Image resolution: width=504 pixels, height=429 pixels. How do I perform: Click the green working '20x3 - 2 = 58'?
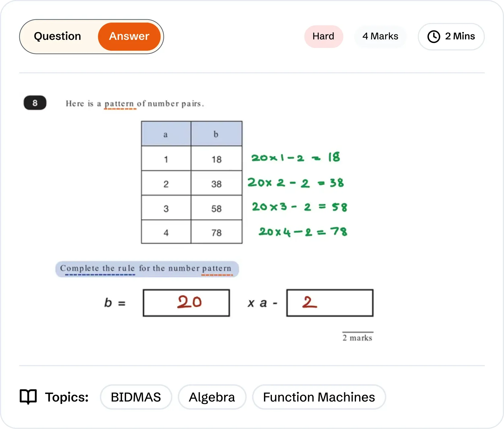click(x=299, y=207)
